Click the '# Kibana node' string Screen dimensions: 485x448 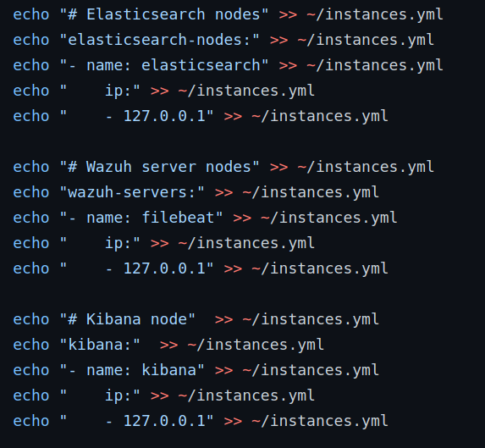pyautogui.click(x=128, y=319)
